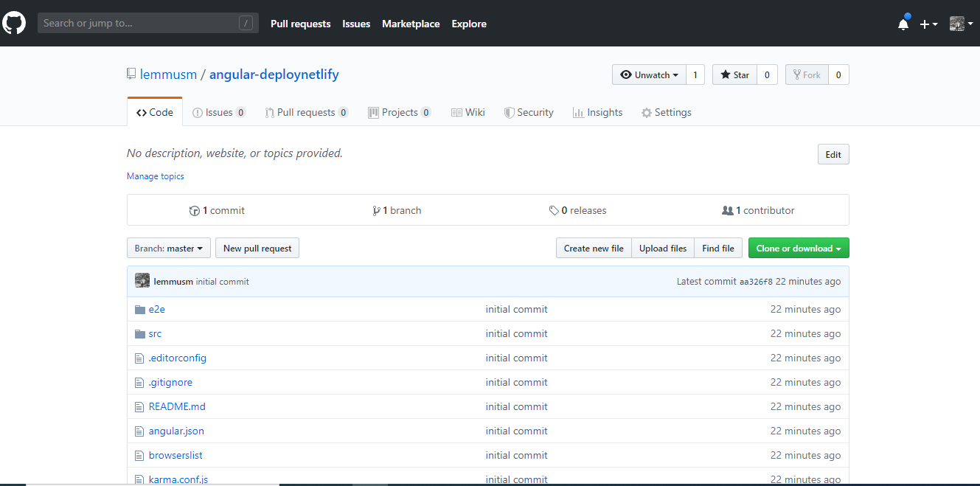View the 0 releases page

[577, 210]
